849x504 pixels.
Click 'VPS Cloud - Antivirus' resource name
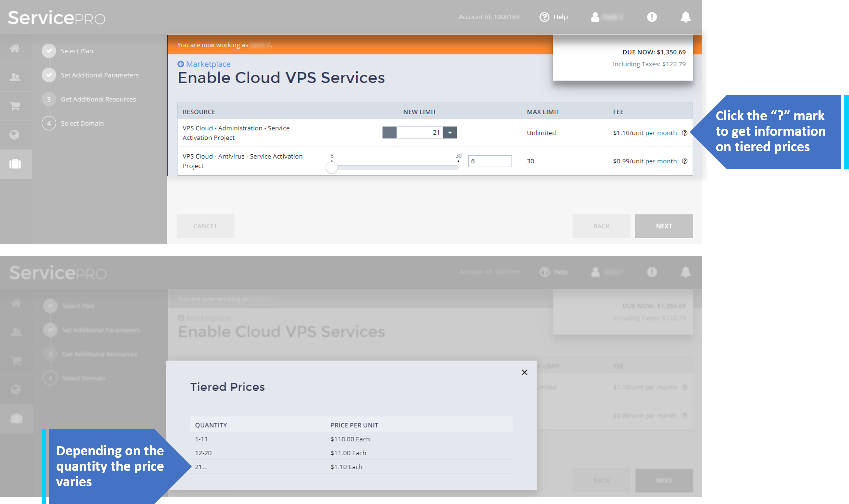pos(242,161)
